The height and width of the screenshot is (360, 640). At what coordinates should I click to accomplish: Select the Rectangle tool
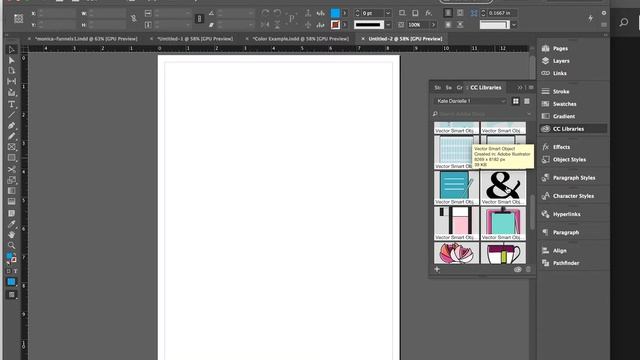coord(11,158)
